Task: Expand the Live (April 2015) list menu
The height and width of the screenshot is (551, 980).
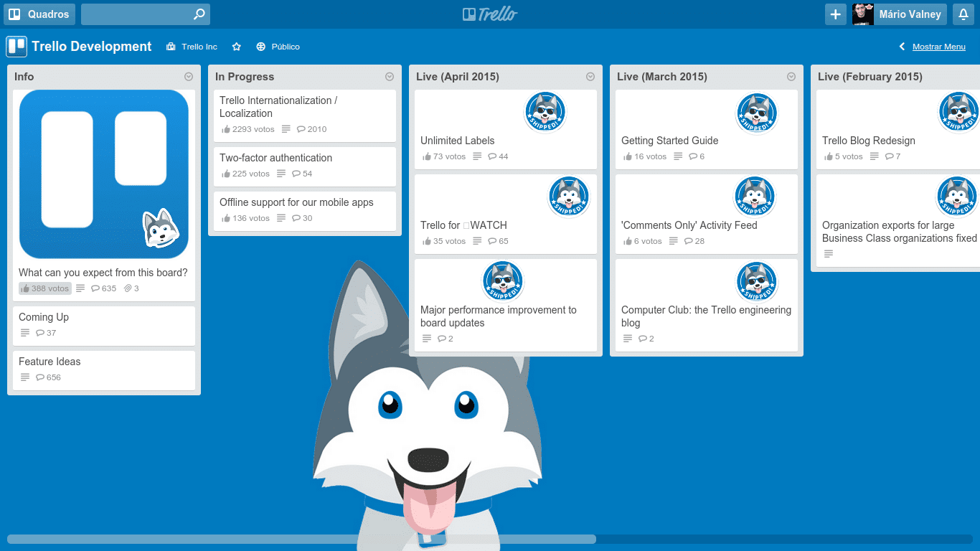Action: pyautogui.click(x=590, y=77)
